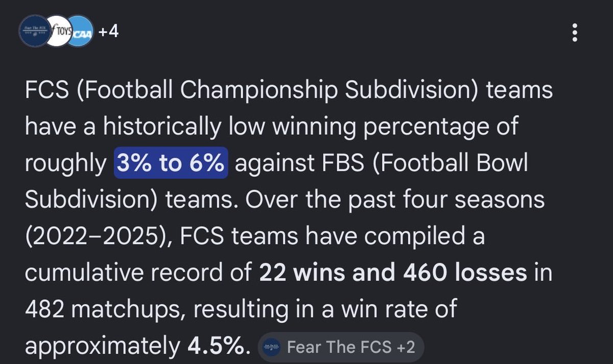Click bold text 22 wins and 460 losses

pyautogui.click(x=393, y=274)
